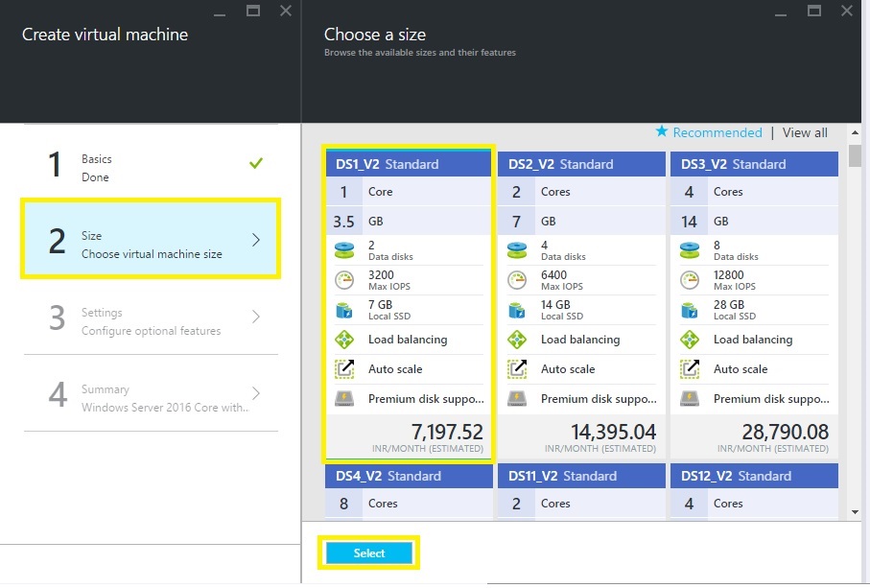
Task: Choose the DS11_V2 Standard header
Action: pyautogui.click(x=581, y=476)
